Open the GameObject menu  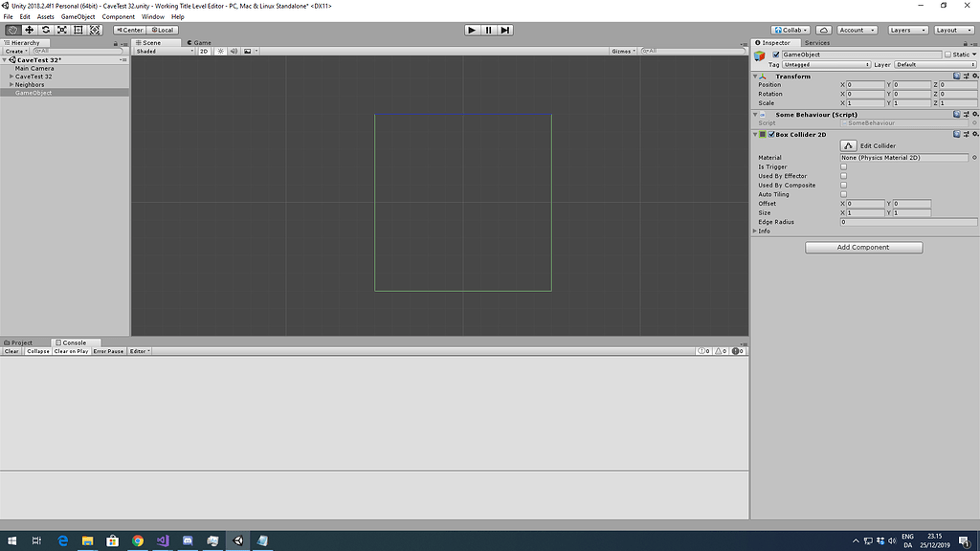click(x=77, y=16)
